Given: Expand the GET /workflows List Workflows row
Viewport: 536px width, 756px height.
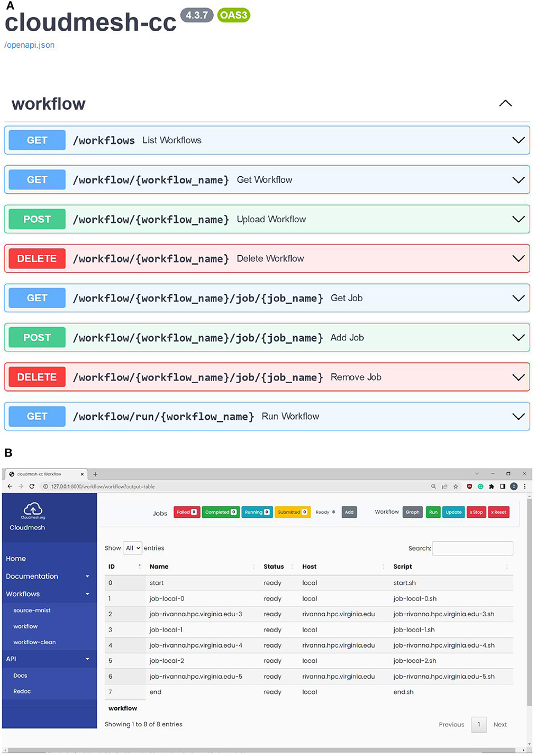Looking at the screenshot, I should click(x=267, y=140).
